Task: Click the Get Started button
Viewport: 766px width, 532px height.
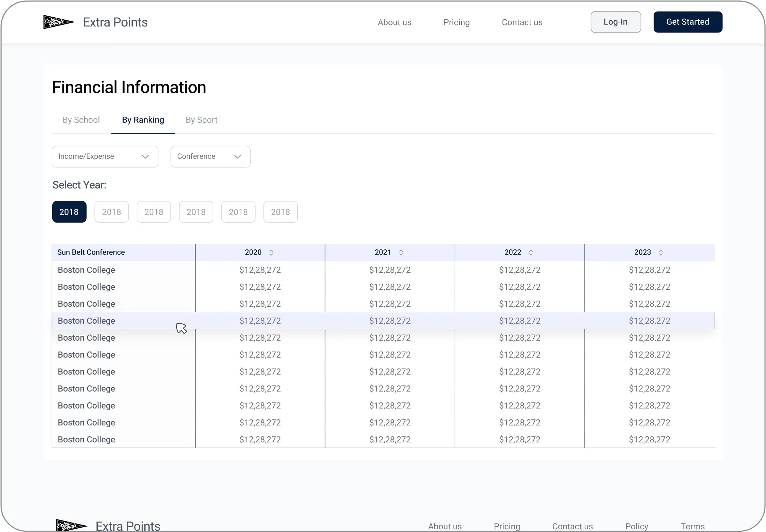Action: coord(688,22)
